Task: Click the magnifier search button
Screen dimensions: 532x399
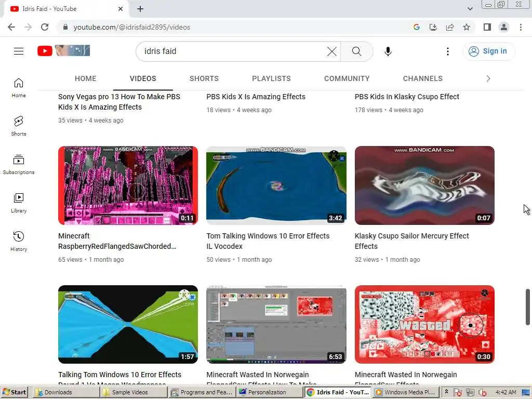Action: 356,51
